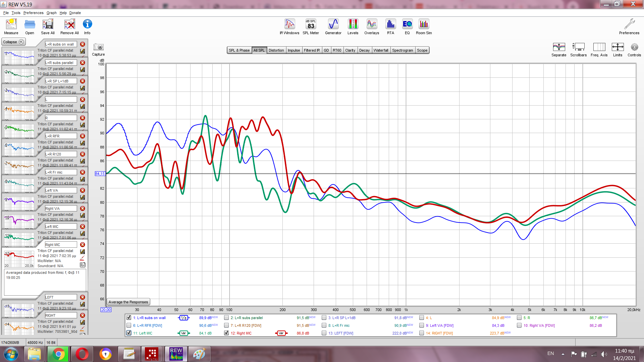Switch to Waterfall tab
The image size is (644, 362).
[x=381, y=50]
